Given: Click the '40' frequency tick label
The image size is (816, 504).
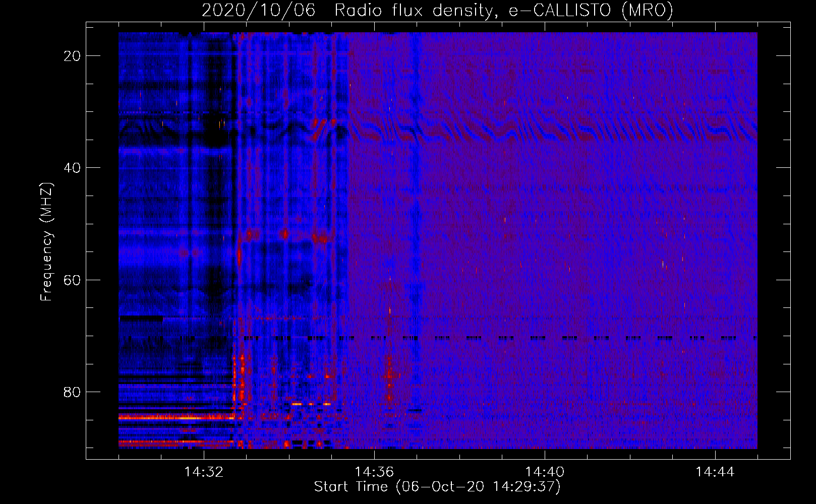Looking at the screenshot, I should pos(72,168).
